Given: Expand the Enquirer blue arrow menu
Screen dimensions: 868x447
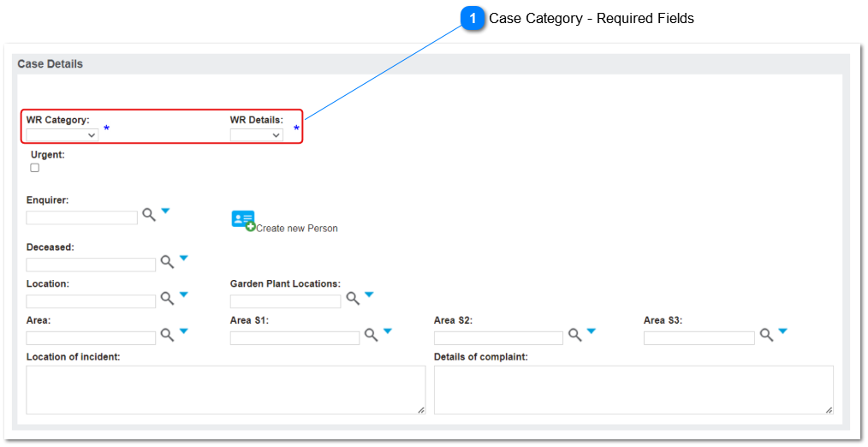Looking at the screenshot, I should click(x=165, y=211).
